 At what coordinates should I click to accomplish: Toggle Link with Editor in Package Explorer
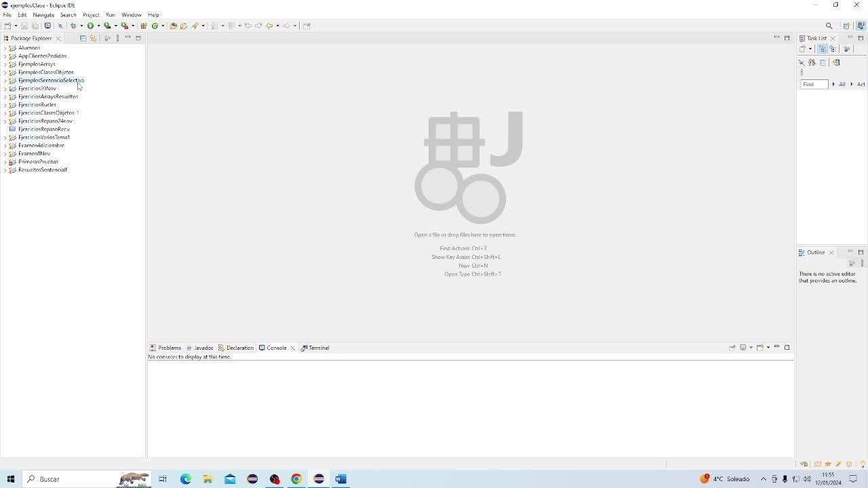coord(93,38)
